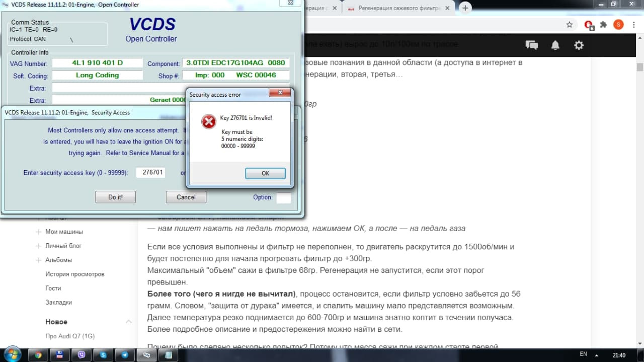The height and width of the screenshot is (362, 644).
Task: Click the Option field in Security Access
Action: click(x=283, y=198)
